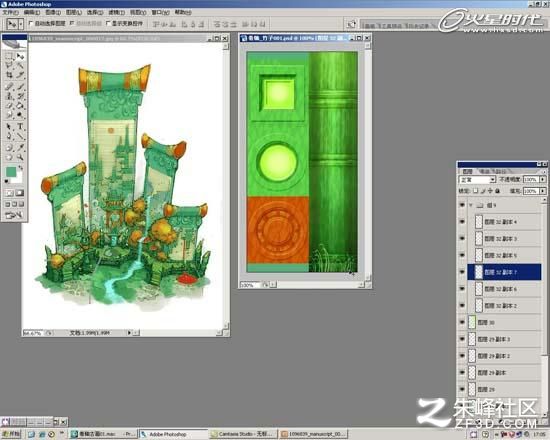The width and height of the screenshot is (550, 440).
Task: Select the Dodge tool
Action: click(x=20, y=115)
